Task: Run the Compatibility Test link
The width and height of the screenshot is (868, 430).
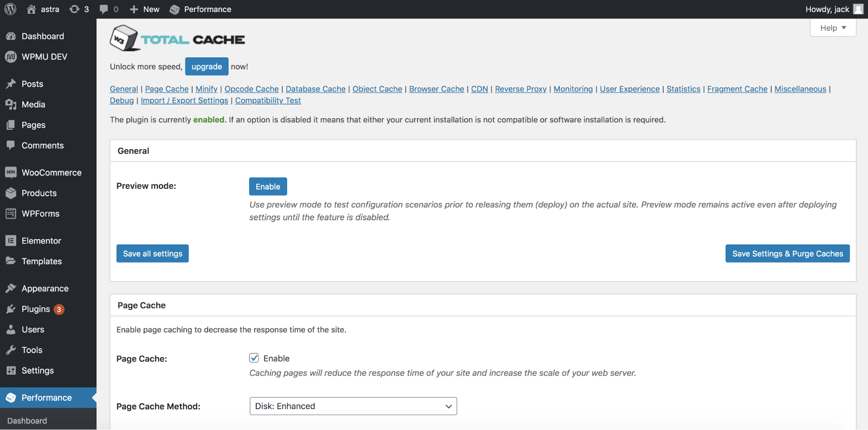Action: tap(268, 100)
